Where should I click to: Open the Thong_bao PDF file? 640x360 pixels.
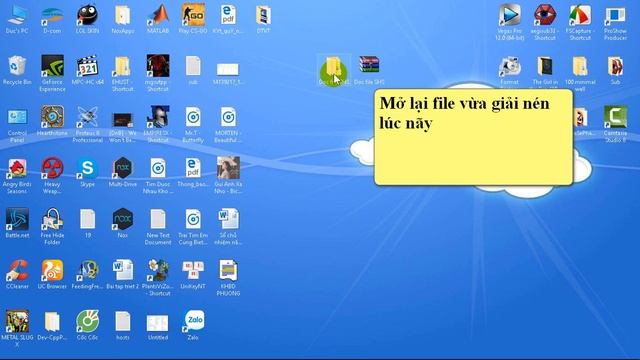point(193,172)
